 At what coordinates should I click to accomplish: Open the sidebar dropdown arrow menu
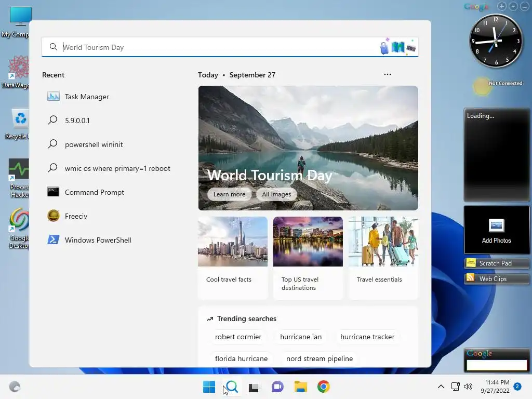click(513, 6)
